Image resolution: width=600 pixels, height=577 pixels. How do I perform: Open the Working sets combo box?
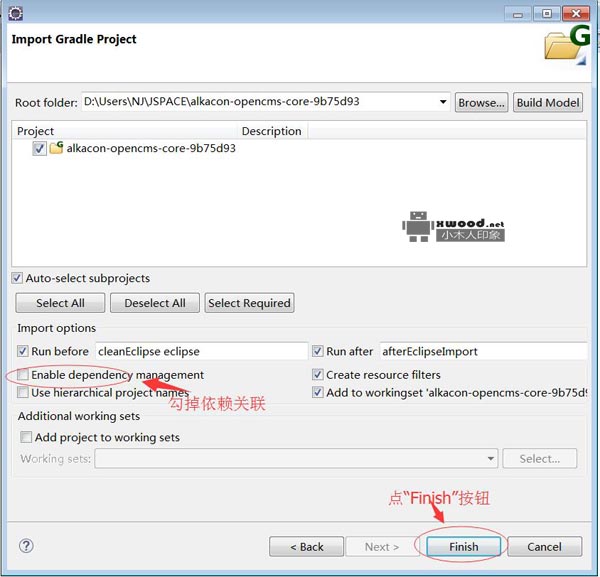[296, 458]
